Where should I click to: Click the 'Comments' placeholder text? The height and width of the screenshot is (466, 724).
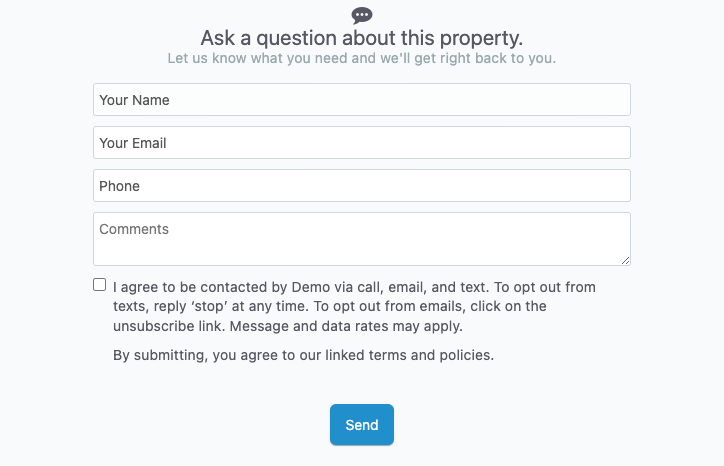click(134, 229)
